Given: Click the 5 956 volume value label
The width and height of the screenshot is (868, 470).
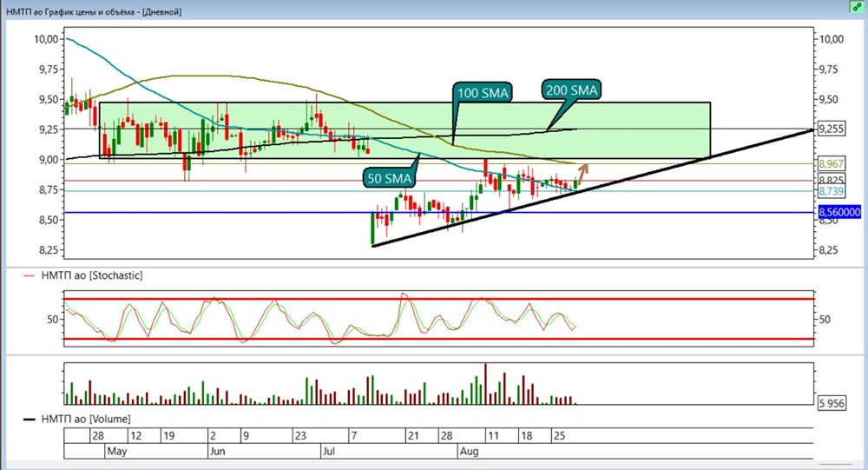Looking at the screenshot, I should pos(832,403).
